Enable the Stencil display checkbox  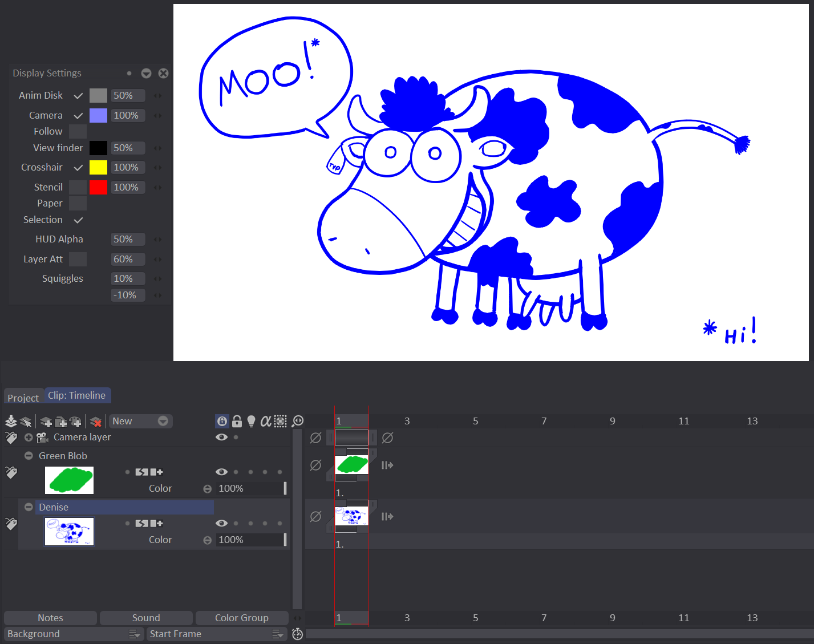[78, 187]
